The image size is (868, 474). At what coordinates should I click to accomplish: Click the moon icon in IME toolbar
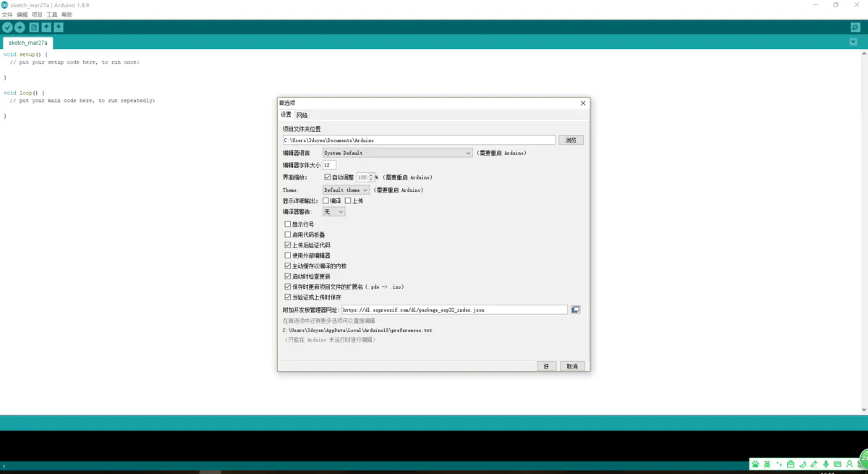pyautogui.click(x=802, y=464)
